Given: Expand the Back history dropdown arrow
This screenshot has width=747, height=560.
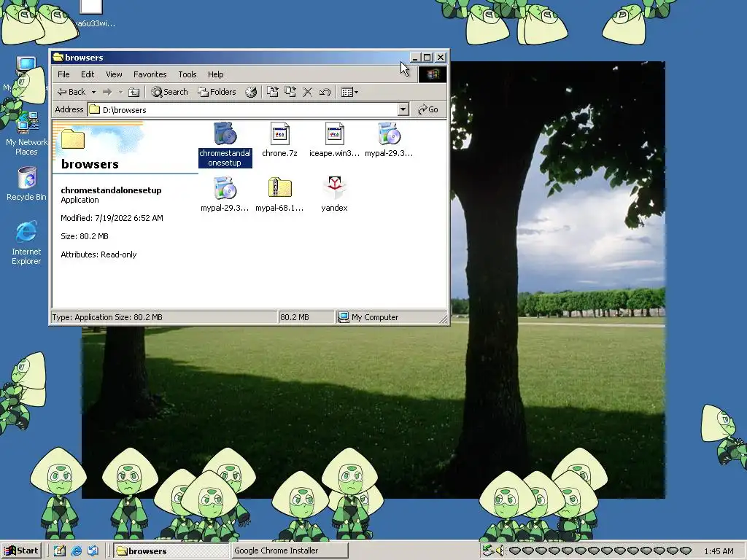Looking at the screenshot, I should point(93,92).
